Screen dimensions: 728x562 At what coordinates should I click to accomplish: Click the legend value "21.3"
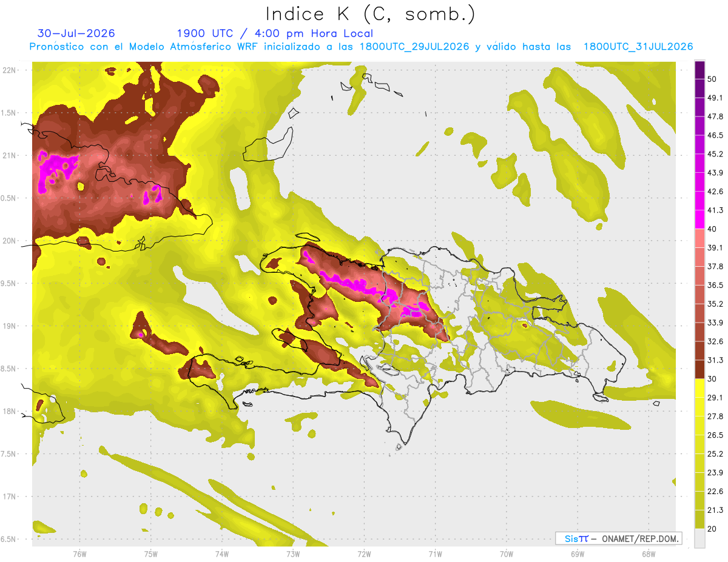(715, 510)
